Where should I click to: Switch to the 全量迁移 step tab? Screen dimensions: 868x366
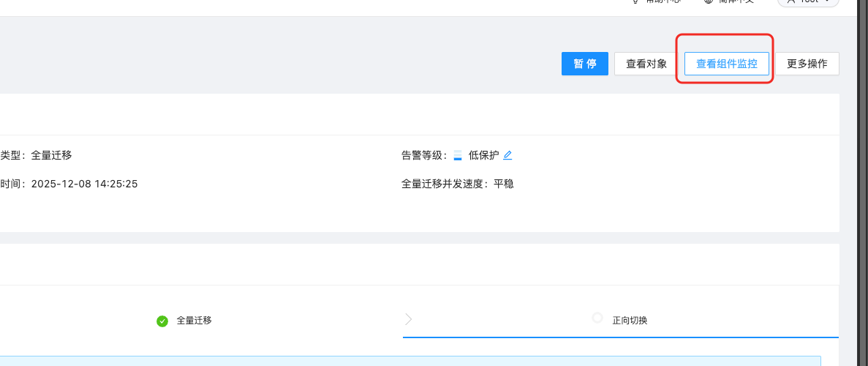pyautogui.click(x=194, y=321)
